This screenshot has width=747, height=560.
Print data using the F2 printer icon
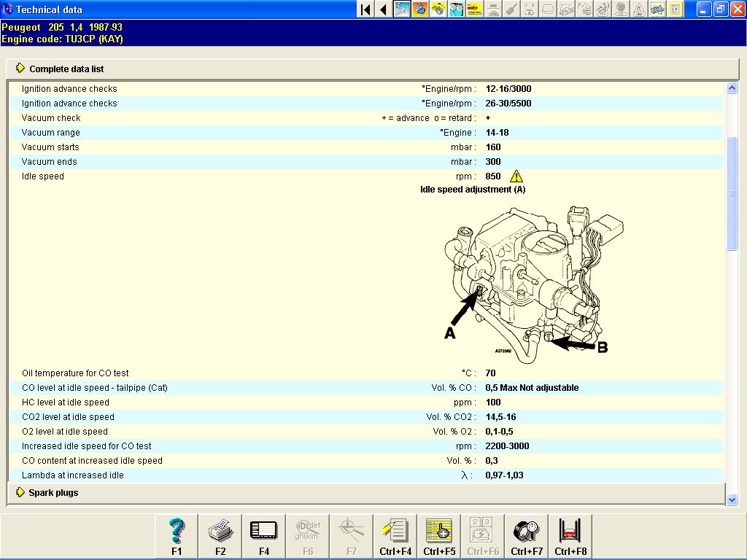[220, 536]
